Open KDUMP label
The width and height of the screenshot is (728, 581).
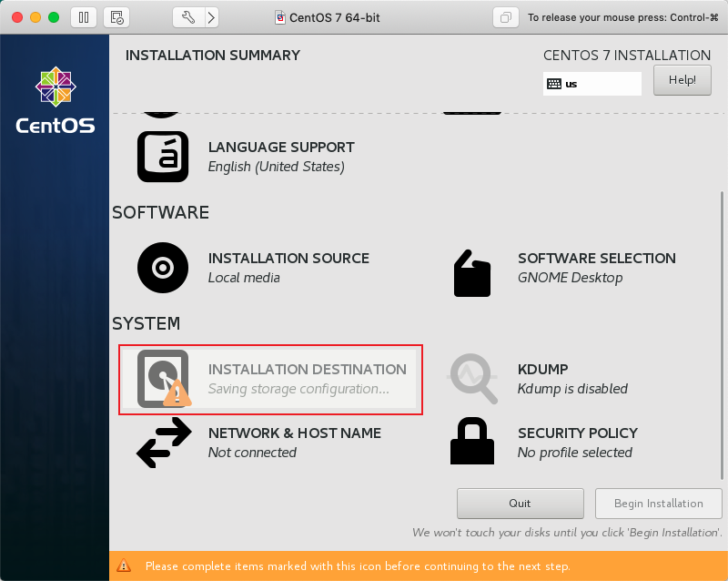542,370
